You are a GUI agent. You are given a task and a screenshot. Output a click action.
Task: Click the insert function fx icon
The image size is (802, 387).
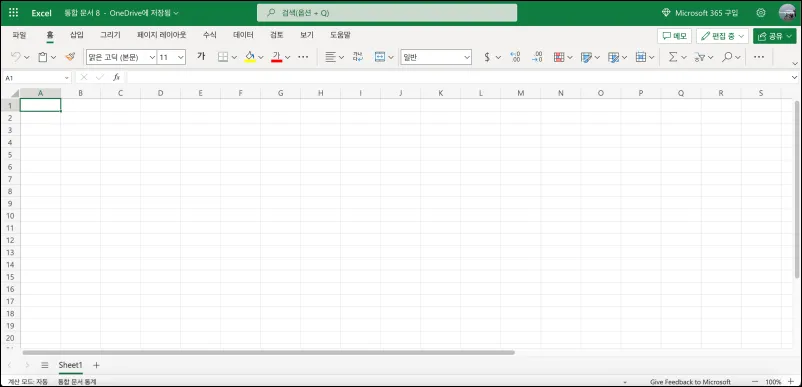tap(117, 77)
